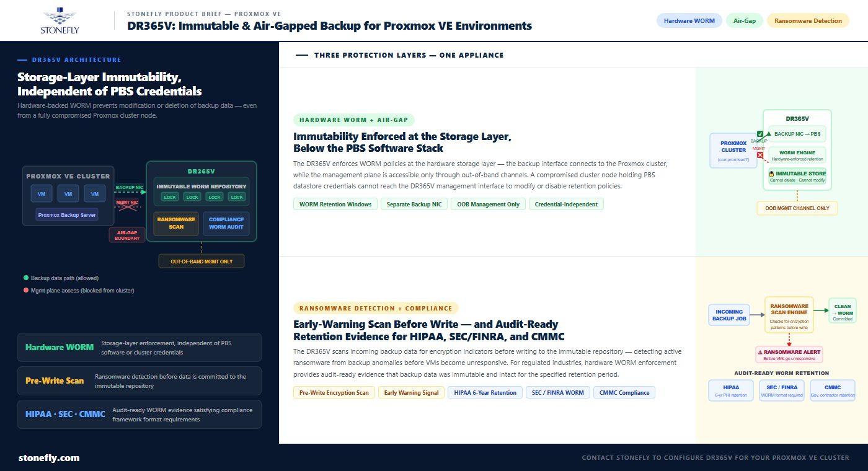Select the WORM Retention Windows tag
Viewport: 868px width, 471px height.
335,204
